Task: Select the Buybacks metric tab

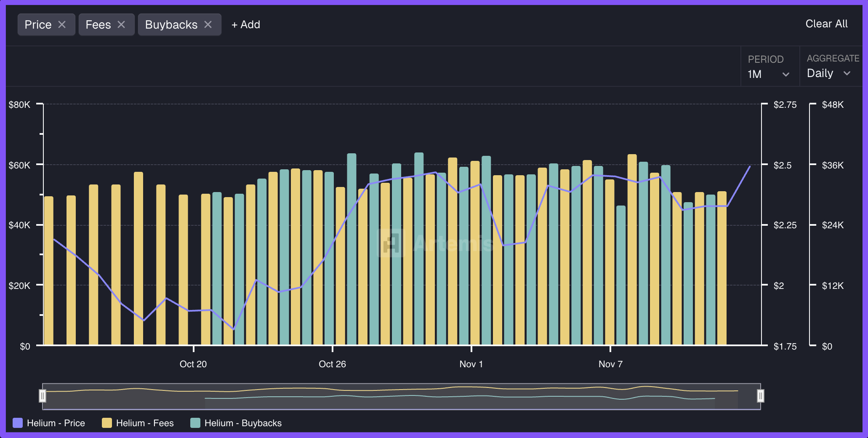Action: [171, 24]
